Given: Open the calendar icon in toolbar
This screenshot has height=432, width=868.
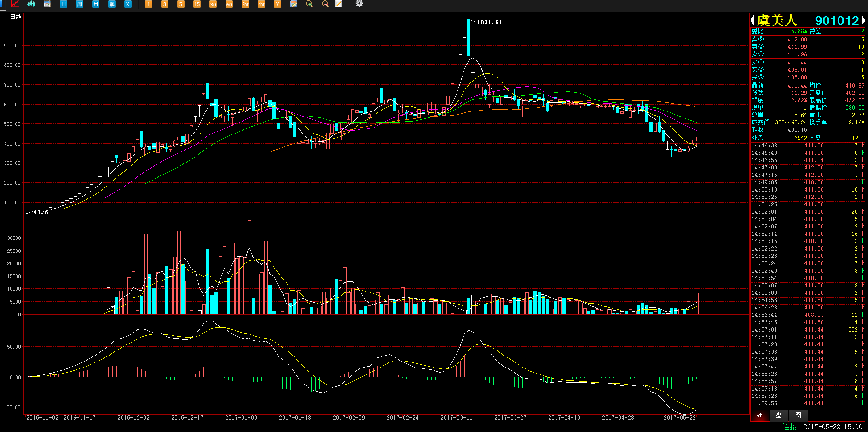Looking at the screenshot, I should pos(47,4).
